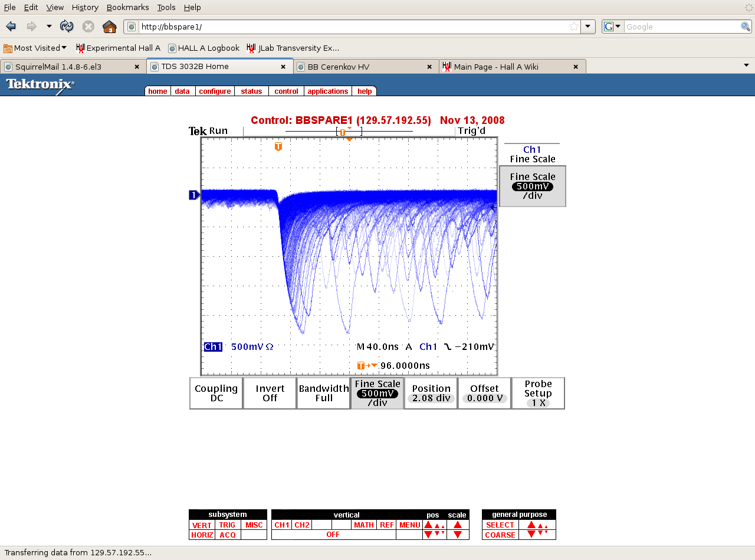
Task: Select VERT subsystem button
Action: 202,525
